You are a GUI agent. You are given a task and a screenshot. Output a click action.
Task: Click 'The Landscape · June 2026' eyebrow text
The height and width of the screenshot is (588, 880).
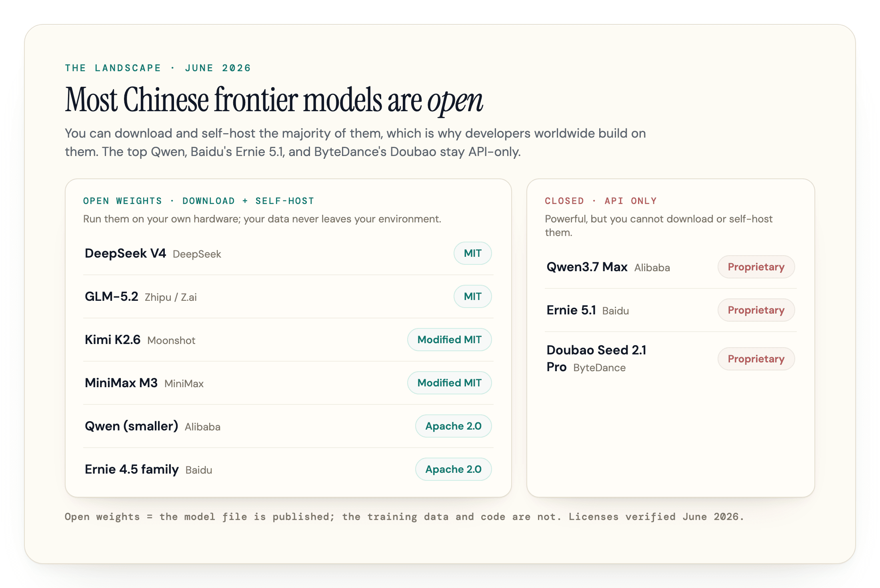[158, 68]
